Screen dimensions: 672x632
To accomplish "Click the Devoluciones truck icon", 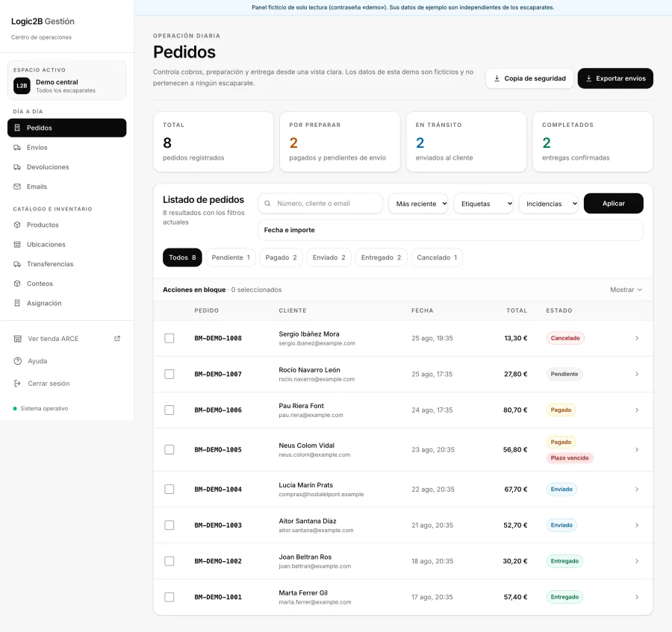I will coord(17,167).
